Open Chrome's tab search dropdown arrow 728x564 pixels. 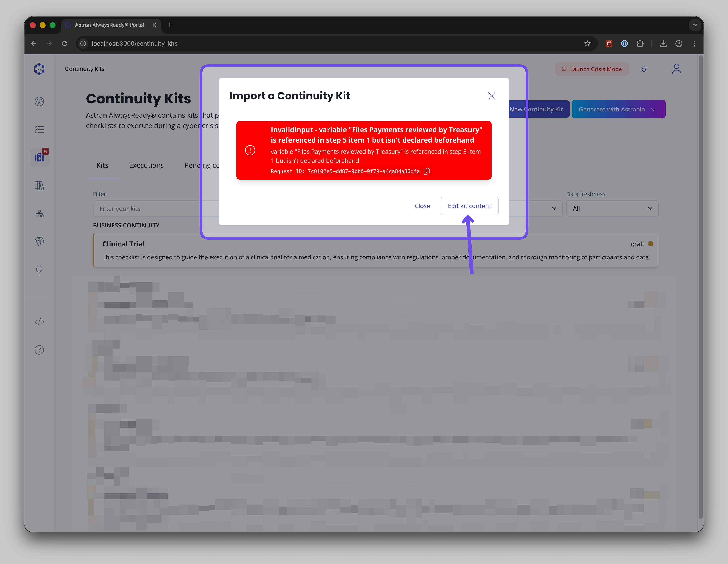[x=695, y=25]
